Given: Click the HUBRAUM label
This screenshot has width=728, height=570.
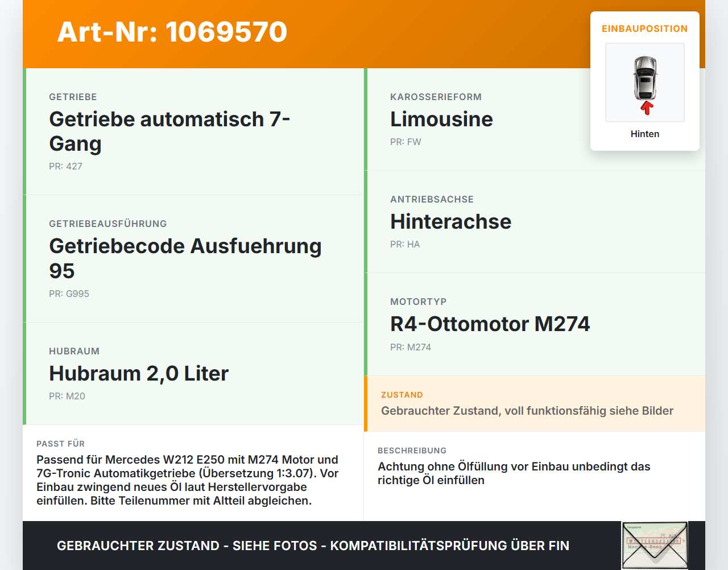Looking at the screenshot, I should click(x=74, y=351).
